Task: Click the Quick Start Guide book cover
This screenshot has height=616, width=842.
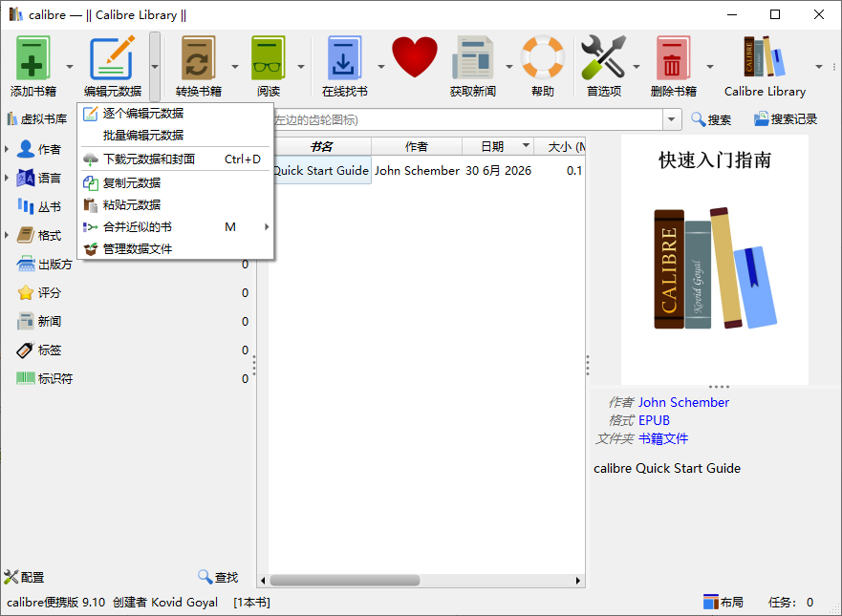Action: [714, 260]
